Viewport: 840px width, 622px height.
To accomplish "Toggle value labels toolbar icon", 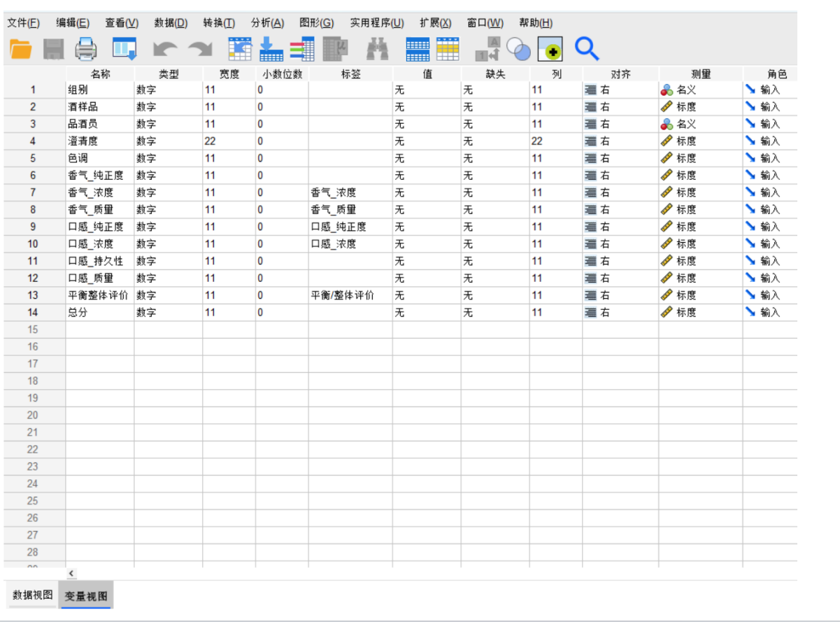I will (x=487, y=49).
